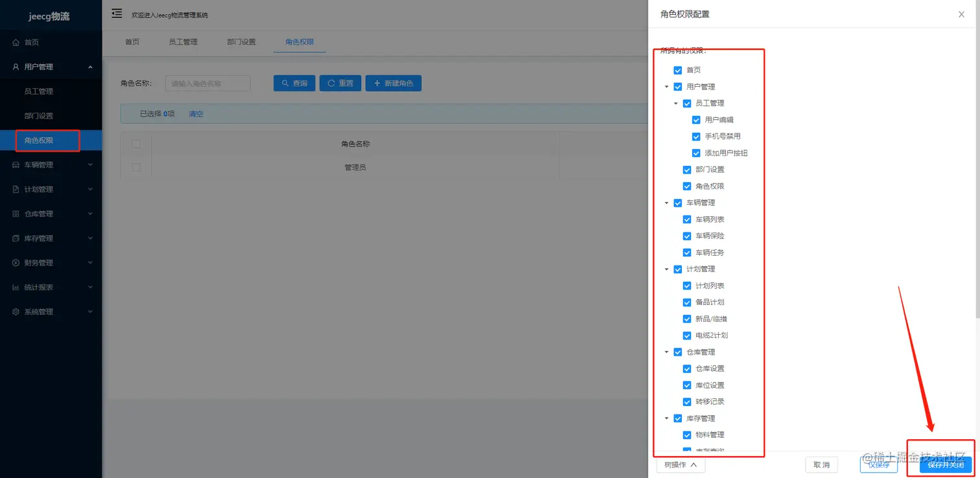Uncheck the 车辆保险 permission checkbox
The image size is (980, 478).
(x=687, y=236)
